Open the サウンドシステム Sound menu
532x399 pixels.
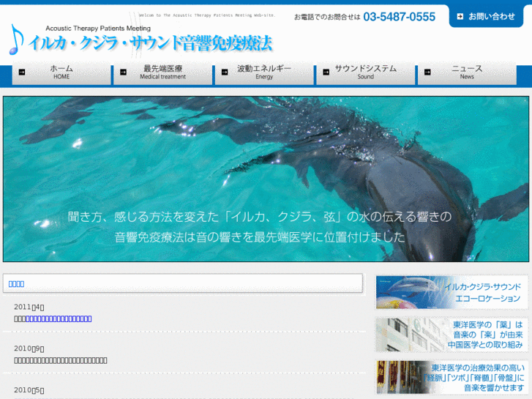tap(366, 72)
